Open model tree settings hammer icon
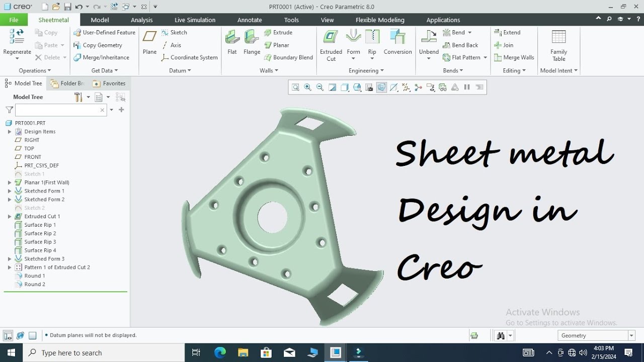 click(x=78, y=97)
